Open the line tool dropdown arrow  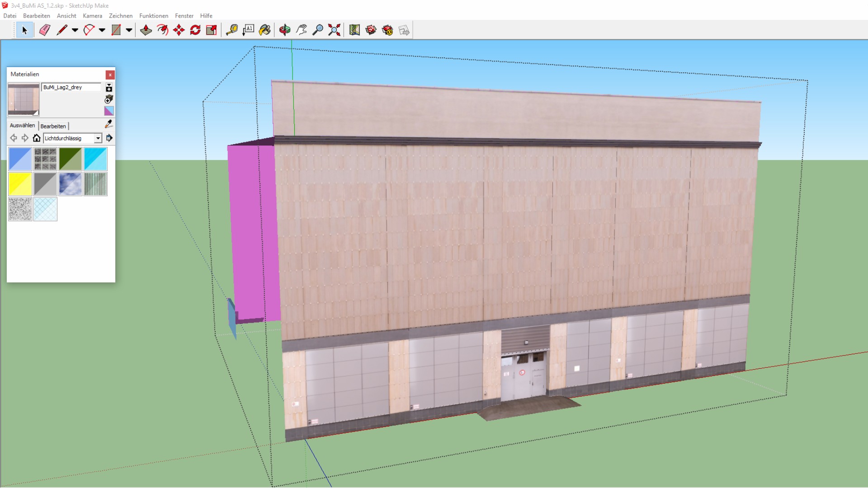pyautogui.click(x=75, y=30)
